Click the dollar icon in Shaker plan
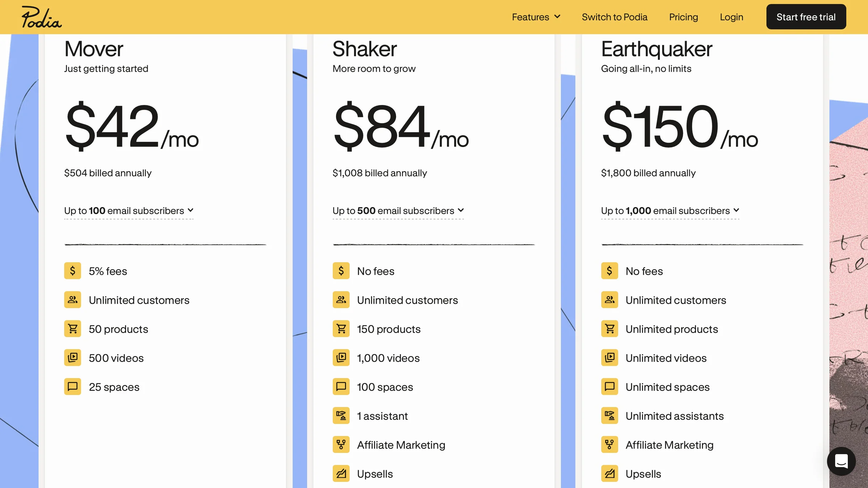The image size is (868, 488). (x=341, y=271)
